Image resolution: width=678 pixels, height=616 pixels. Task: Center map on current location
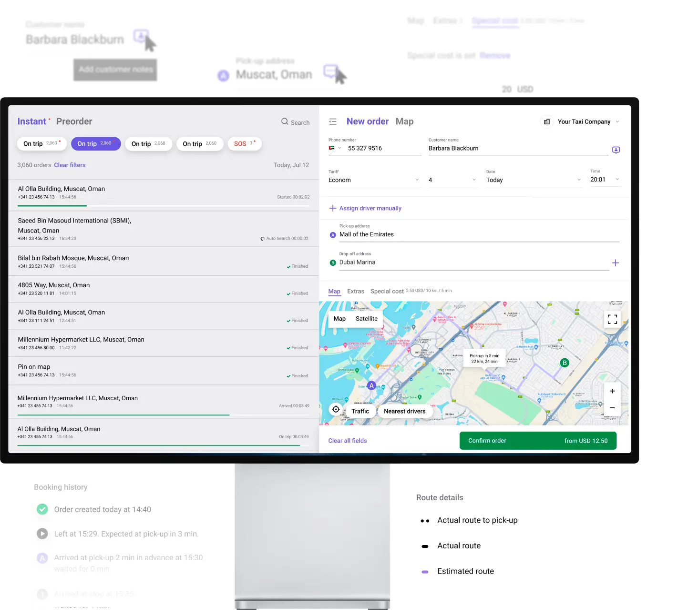click(336, 410)
